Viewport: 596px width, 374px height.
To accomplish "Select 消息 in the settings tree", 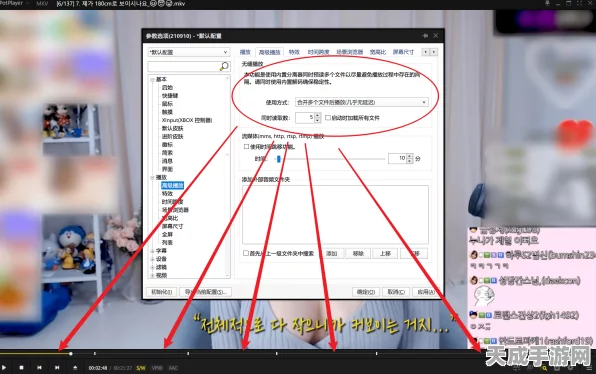I will tap(167, 161).
